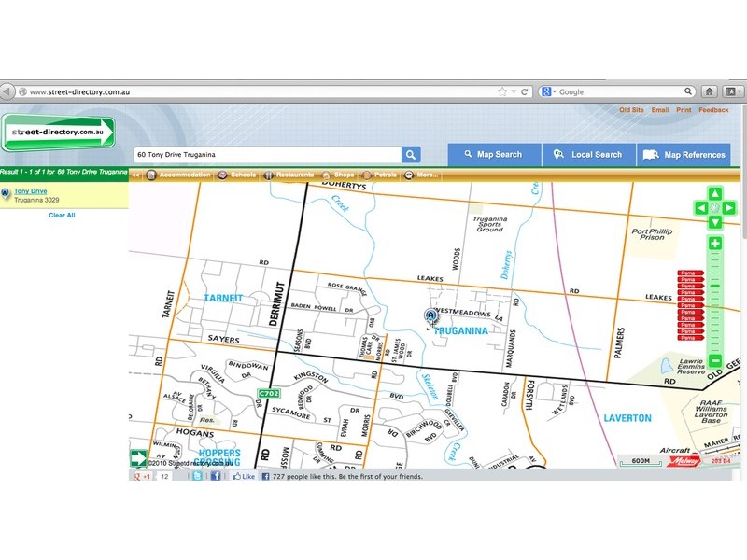Click the Tony Drive location marker on map
This screenshot has height=560, width=747.
point(430,316)
